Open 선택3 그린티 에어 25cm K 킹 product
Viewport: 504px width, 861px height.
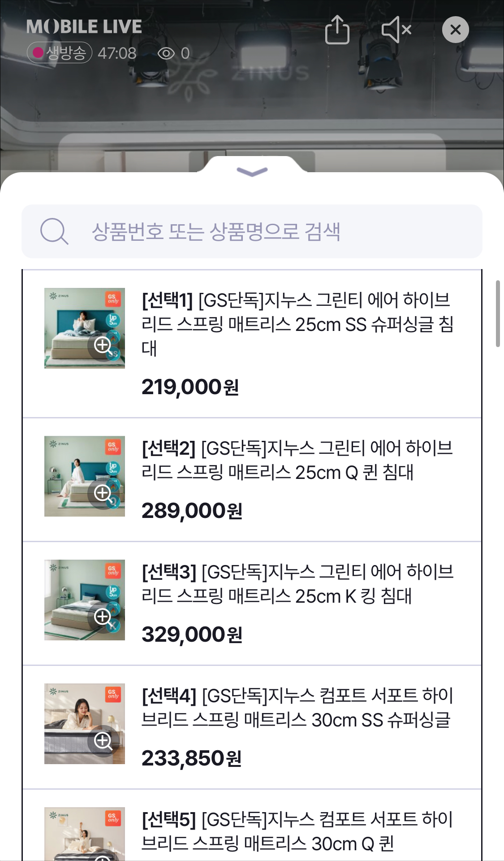[x=297, y=583]
